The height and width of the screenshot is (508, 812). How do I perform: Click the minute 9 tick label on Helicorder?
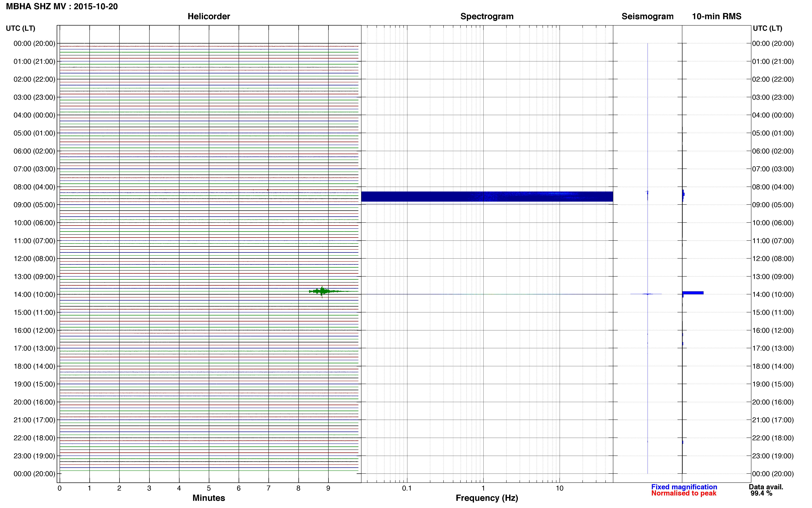(328, 488)
